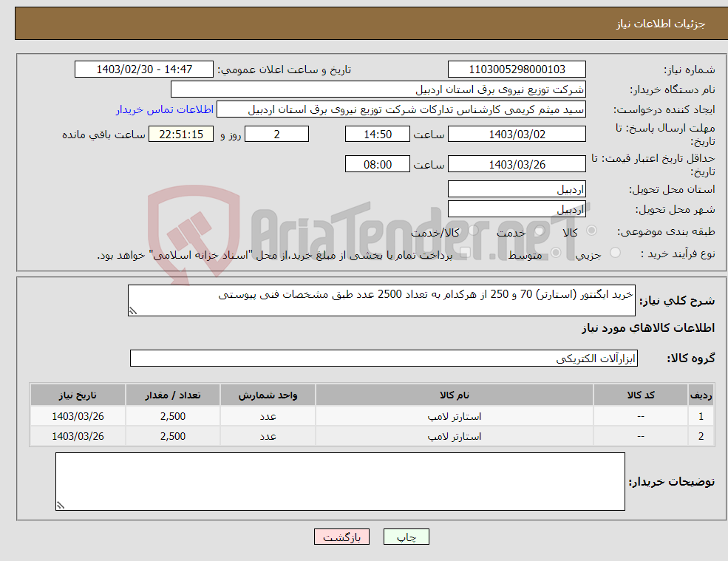The height and width of the screenshot is (561, 728).
Task: Click unit عدد in row 2
Action: tap(268, 437)
